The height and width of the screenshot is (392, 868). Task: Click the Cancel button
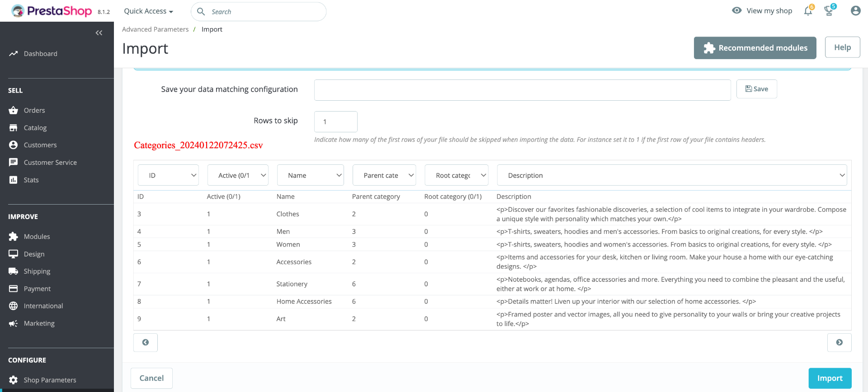coord(151,378)
